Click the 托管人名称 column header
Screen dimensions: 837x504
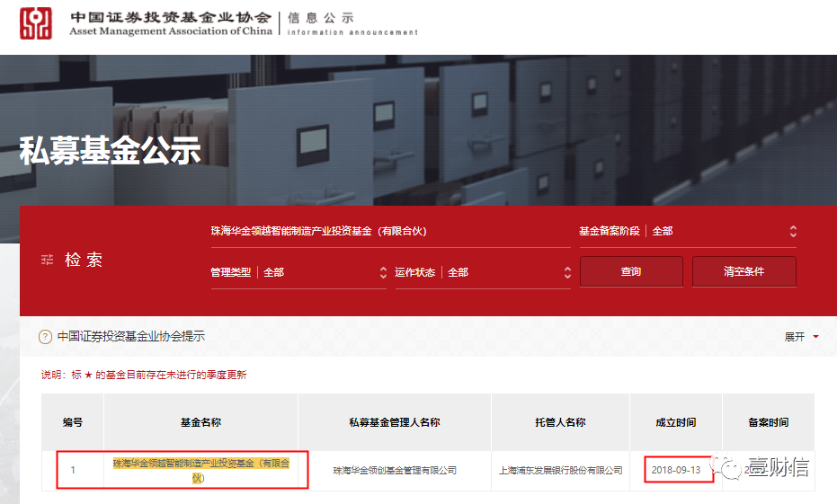(x=560, y=422)
